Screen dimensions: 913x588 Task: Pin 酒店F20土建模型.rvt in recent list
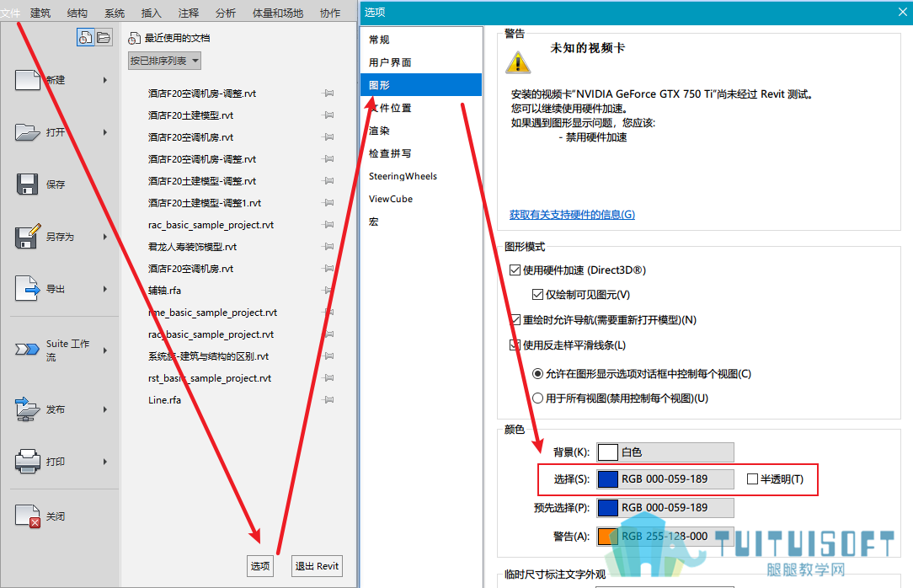tap(328, 115)
